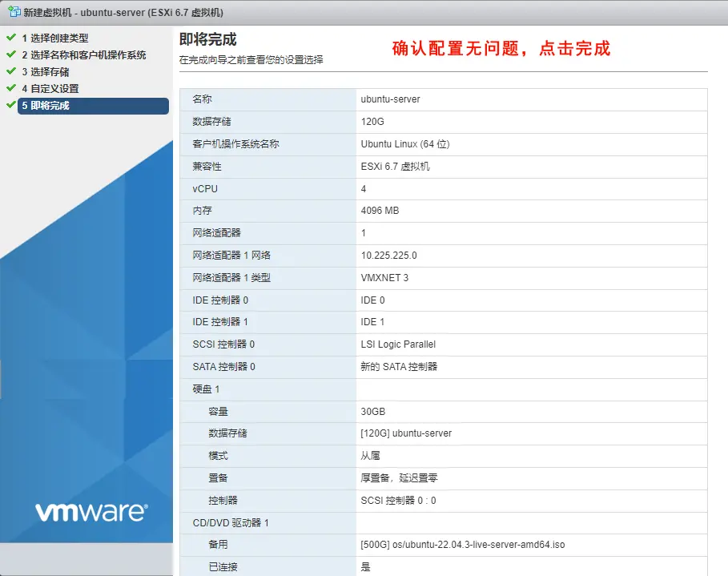
Task: Select wizard step 5 即将完成 in sidebar
Action: 94,106
